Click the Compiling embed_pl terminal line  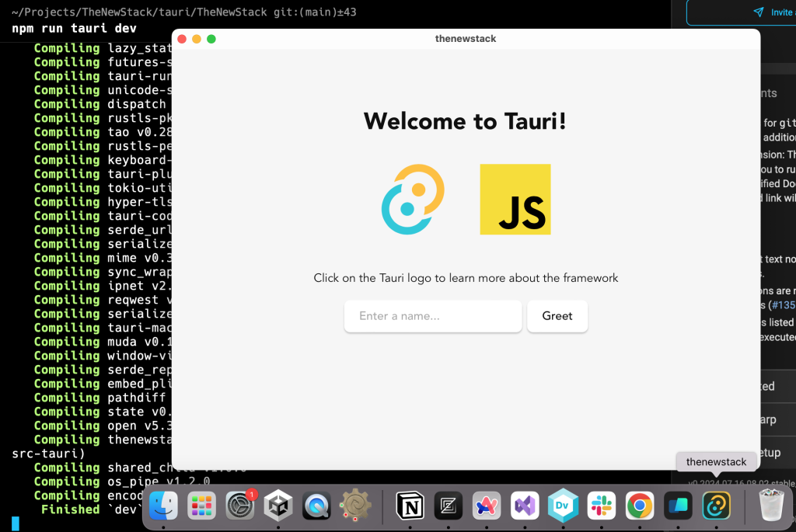(x=103, y=384)
